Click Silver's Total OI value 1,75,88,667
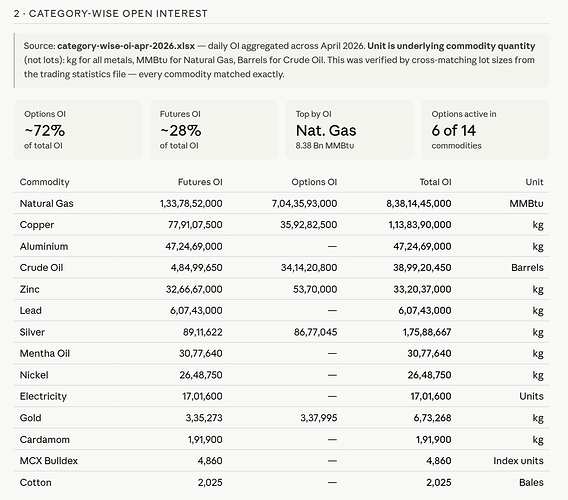The width and height of the screenshot is (568, 500). 427,332
